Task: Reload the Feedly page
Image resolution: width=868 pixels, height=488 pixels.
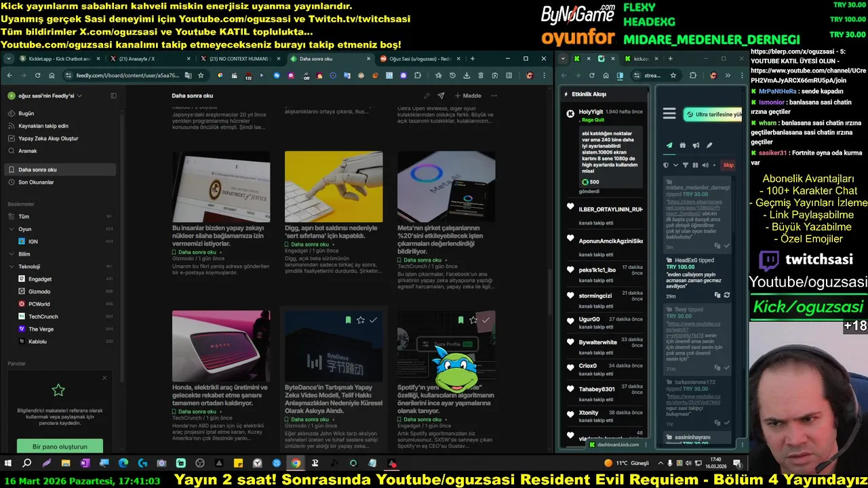Action: click(39, 75)
